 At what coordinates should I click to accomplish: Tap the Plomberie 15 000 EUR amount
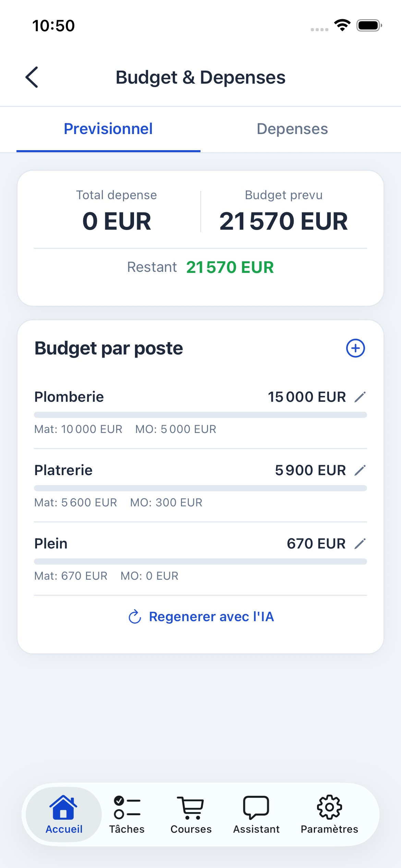click(x=307, y=397)
